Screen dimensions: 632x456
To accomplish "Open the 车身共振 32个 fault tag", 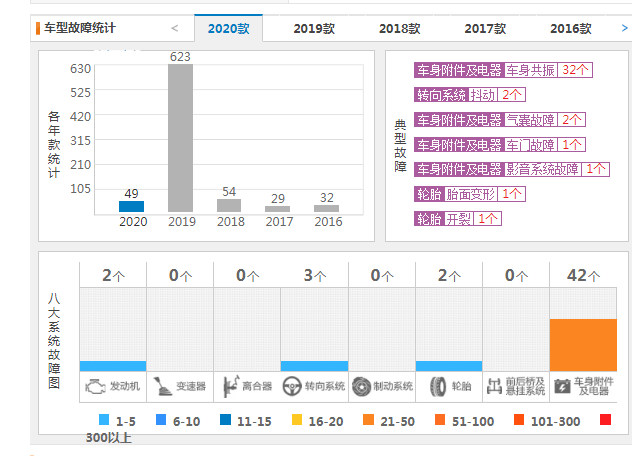I will tap(503, 70).
